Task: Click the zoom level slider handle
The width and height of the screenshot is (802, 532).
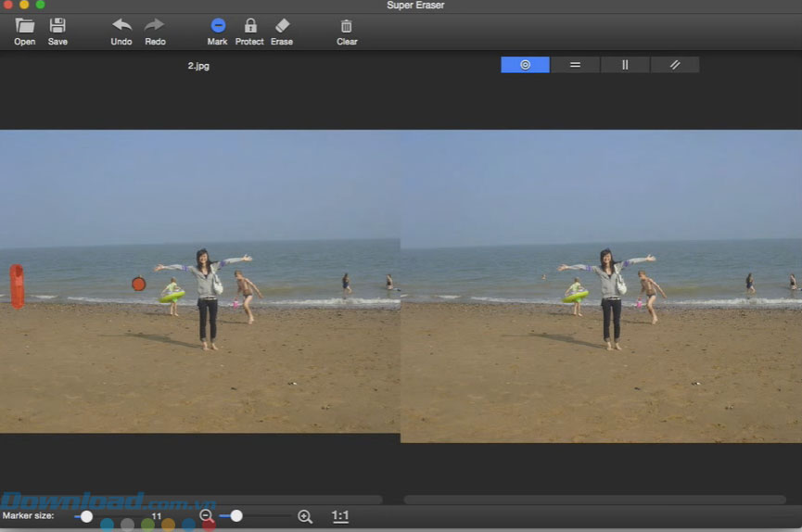Action: pos(236,516)
